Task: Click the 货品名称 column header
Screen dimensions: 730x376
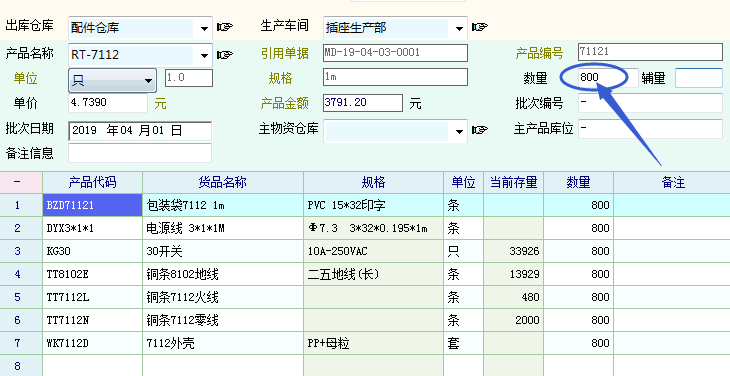Action: click(223, 182)
